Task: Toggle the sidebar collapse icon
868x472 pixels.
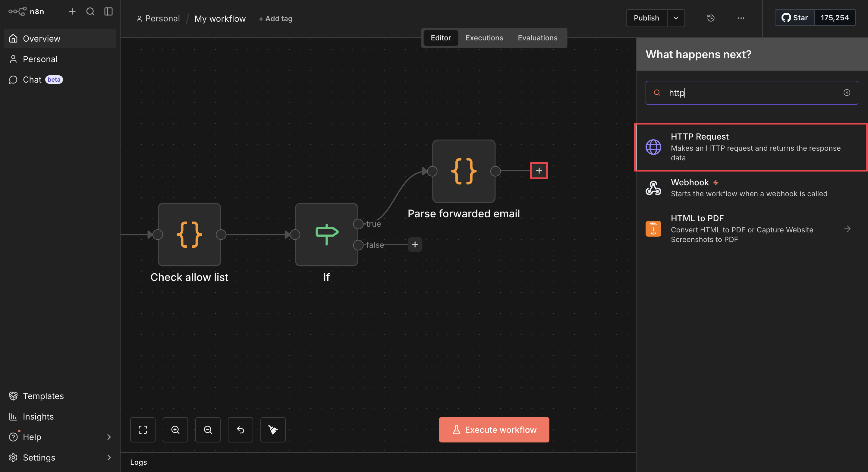Action: tap(108, 11)
